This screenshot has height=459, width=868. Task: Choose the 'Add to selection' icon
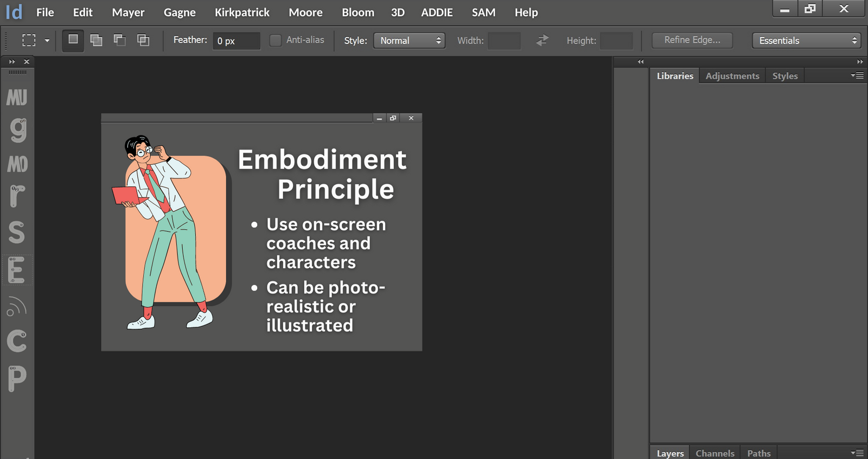(x=97, y=40)
